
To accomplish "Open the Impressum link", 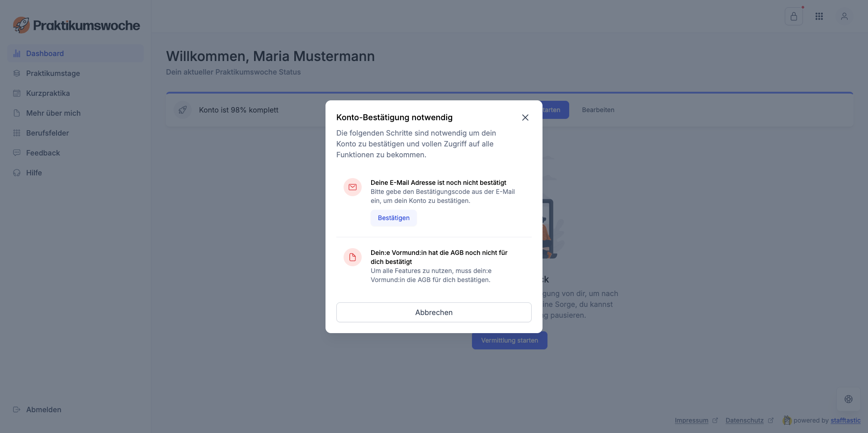I will pyautogui.click(x=691, y=420).
